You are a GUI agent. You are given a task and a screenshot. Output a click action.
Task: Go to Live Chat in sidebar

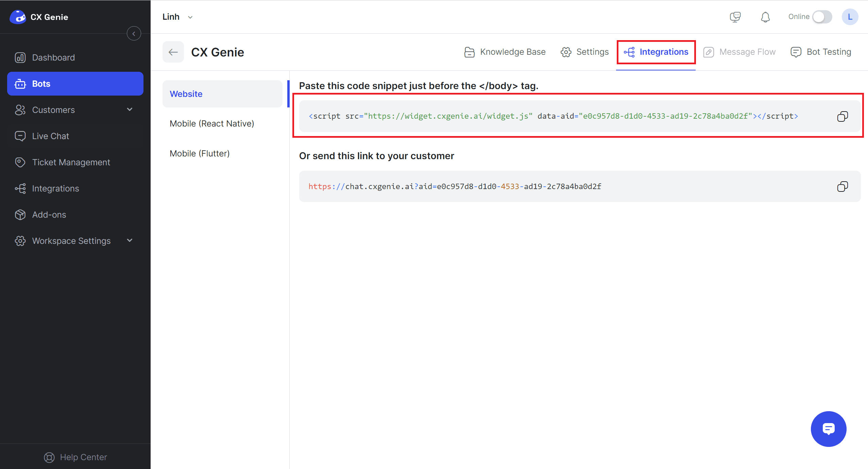(75, 136)
